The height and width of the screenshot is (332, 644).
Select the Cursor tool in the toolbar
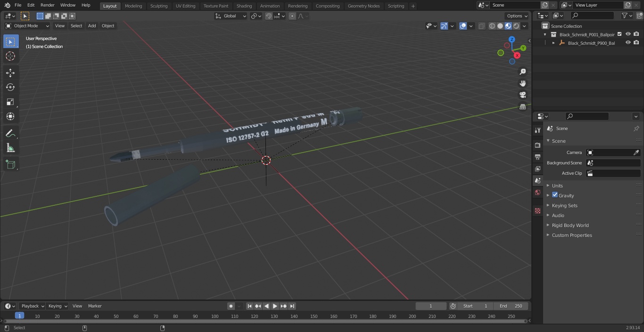[x=10, y=56]
